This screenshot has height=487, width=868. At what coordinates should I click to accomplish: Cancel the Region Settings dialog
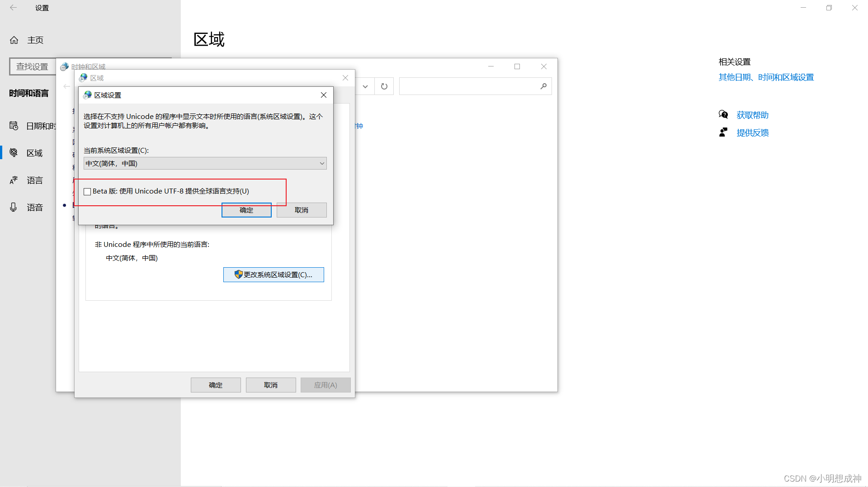click(302, 210)
